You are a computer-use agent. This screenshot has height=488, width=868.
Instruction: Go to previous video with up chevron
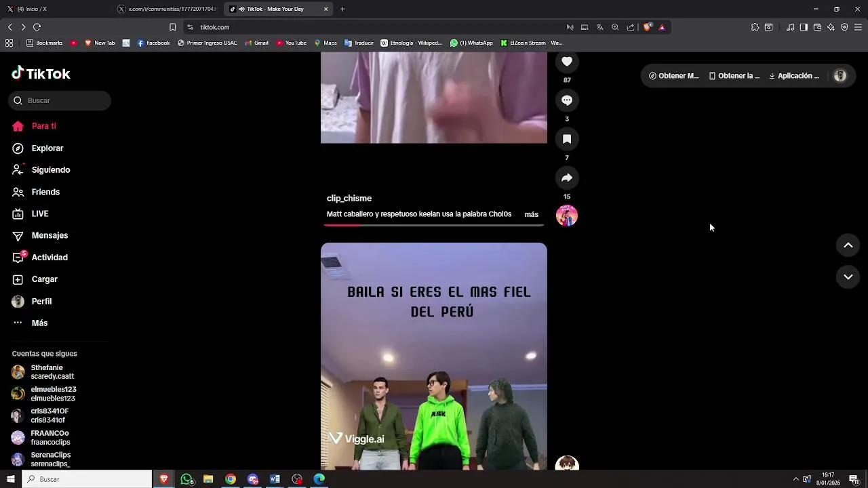[x=848, y=245]
